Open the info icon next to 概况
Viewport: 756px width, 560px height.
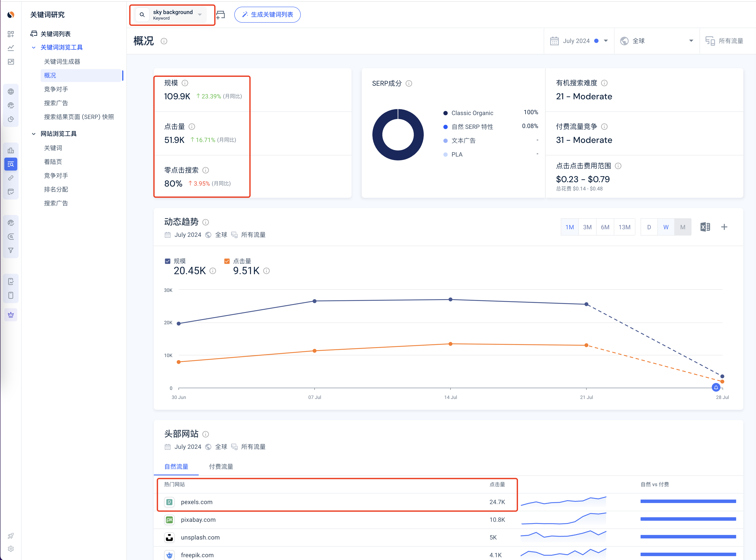tap(164, 41)
